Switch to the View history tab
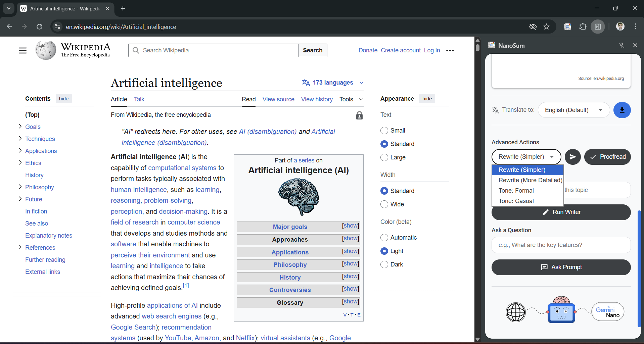 click(317, 99)
